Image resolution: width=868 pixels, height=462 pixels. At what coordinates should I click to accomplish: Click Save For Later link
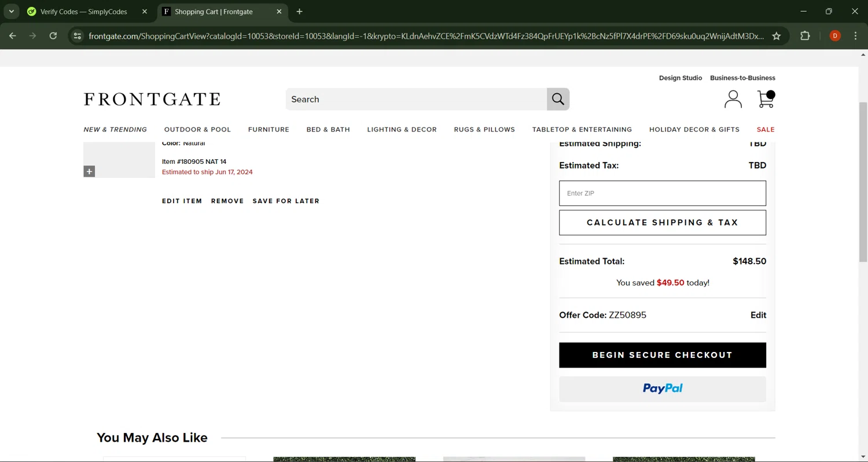[286, 201]
